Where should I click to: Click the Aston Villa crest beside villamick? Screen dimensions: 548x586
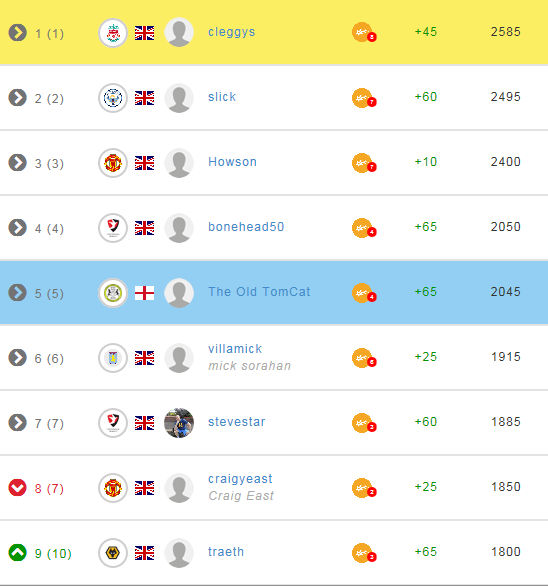113,358
